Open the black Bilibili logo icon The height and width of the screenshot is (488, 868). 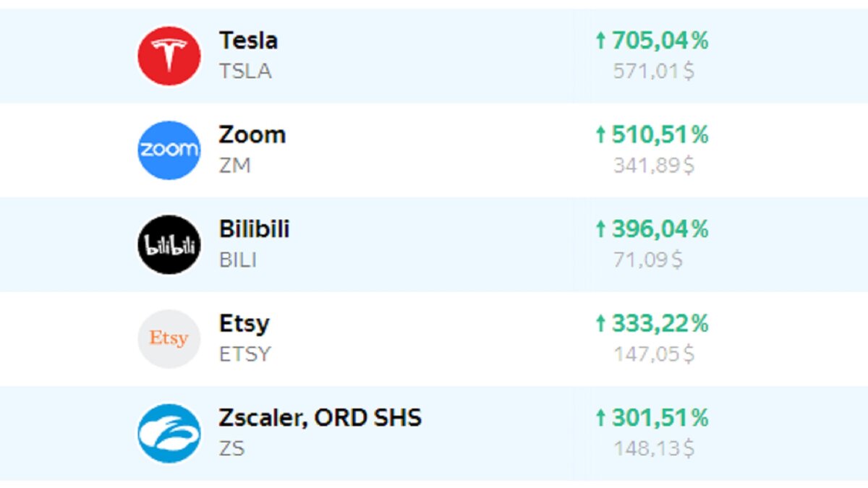pyautogui.click(x=169, y=244)
